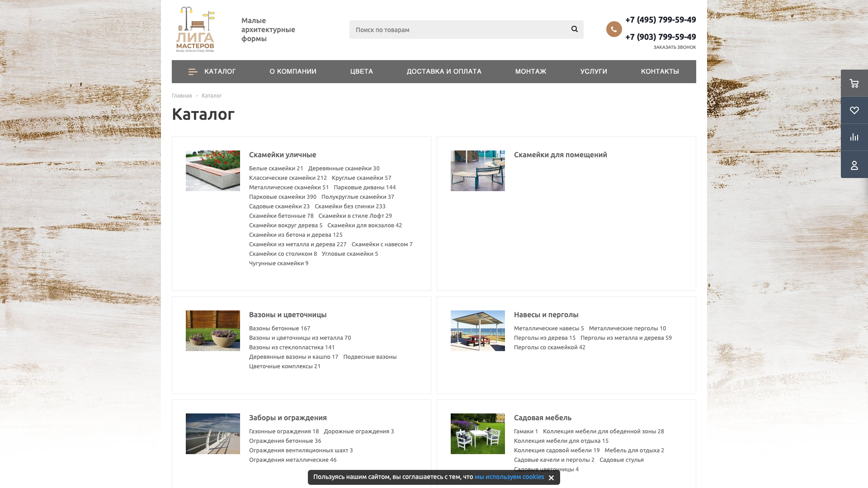Close the cookies notification banner

coord(551,478)
